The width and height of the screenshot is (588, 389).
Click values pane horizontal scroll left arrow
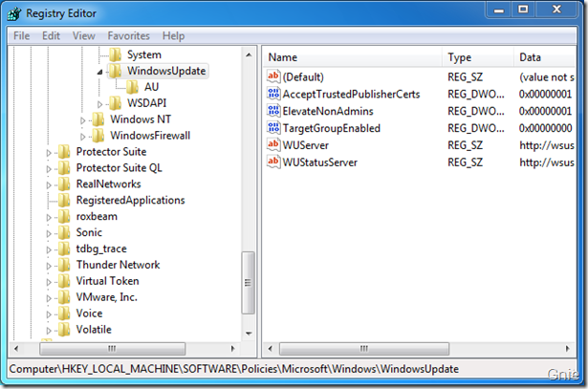click(271, 349)
